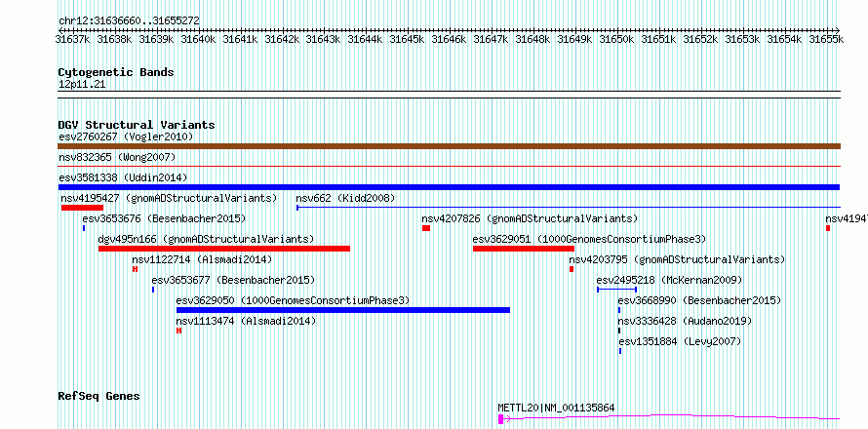Click the nsv1113474 (Alsmadi2014) label
The image size is (868, 429).
[x=247, y=321]
